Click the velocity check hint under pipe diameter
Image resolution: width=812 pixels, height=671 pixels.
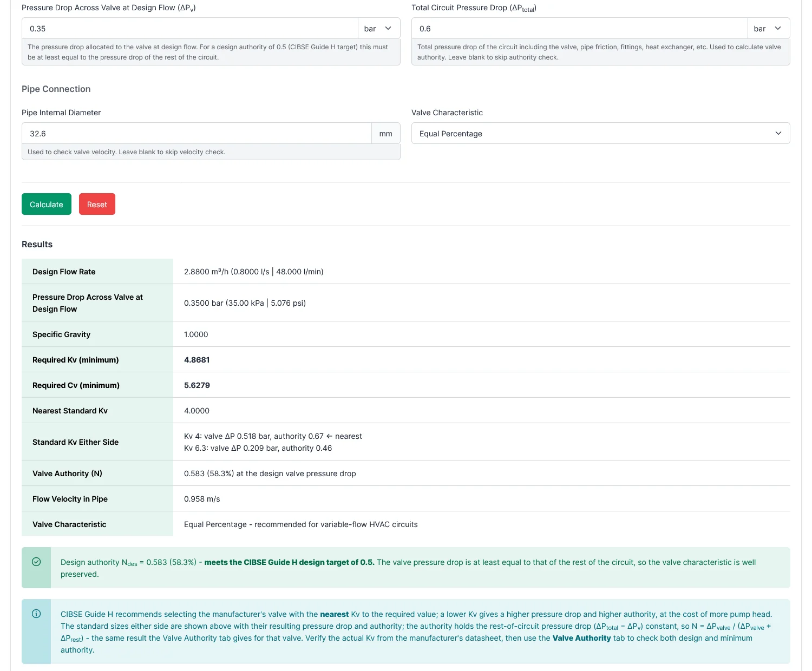tap(127, 152)
